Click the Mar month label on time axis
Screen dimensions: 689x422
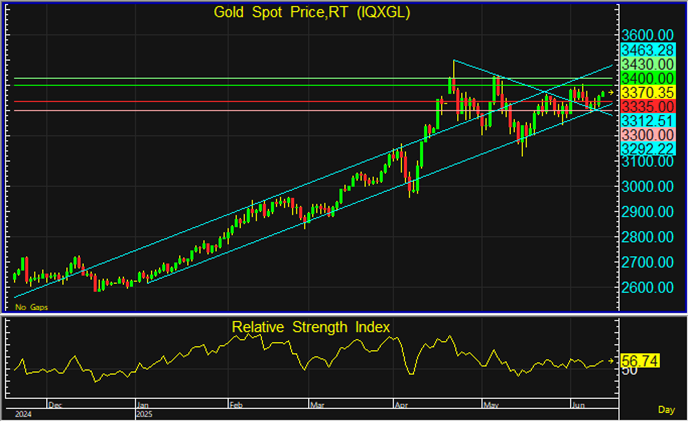[x=317, y=405]
